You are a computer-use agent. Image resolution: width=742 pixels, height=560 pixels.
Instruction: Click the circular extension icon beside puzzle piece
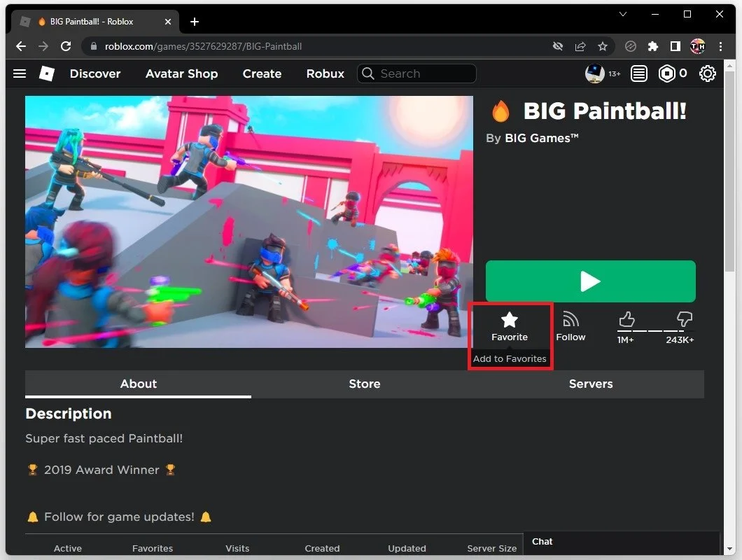point(630,46)
